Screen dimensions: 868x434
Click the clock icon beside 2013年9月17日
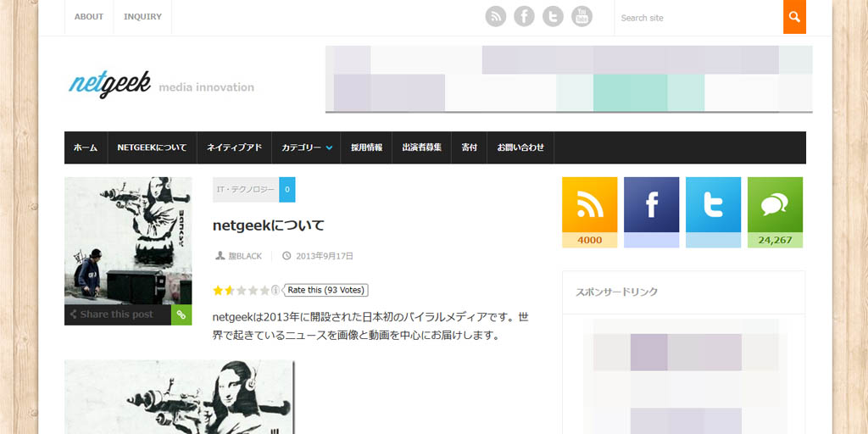coord(287,256)
